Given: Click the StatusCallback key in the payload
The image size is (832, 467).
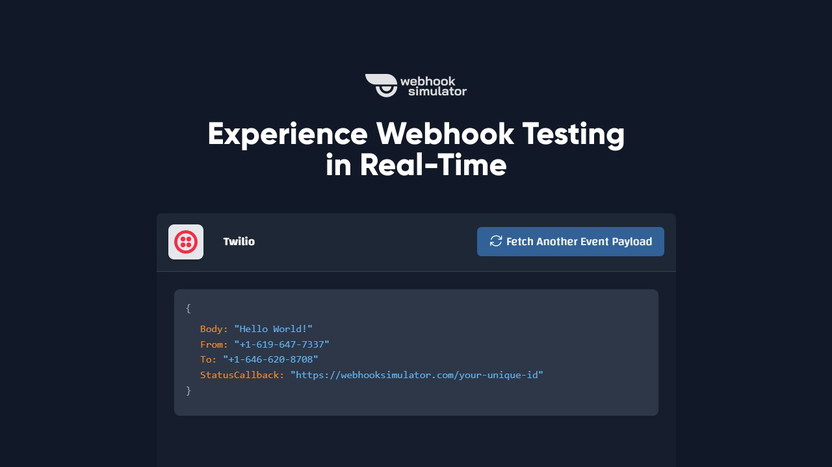Looking at the screenshot, I should pos(242,375).
